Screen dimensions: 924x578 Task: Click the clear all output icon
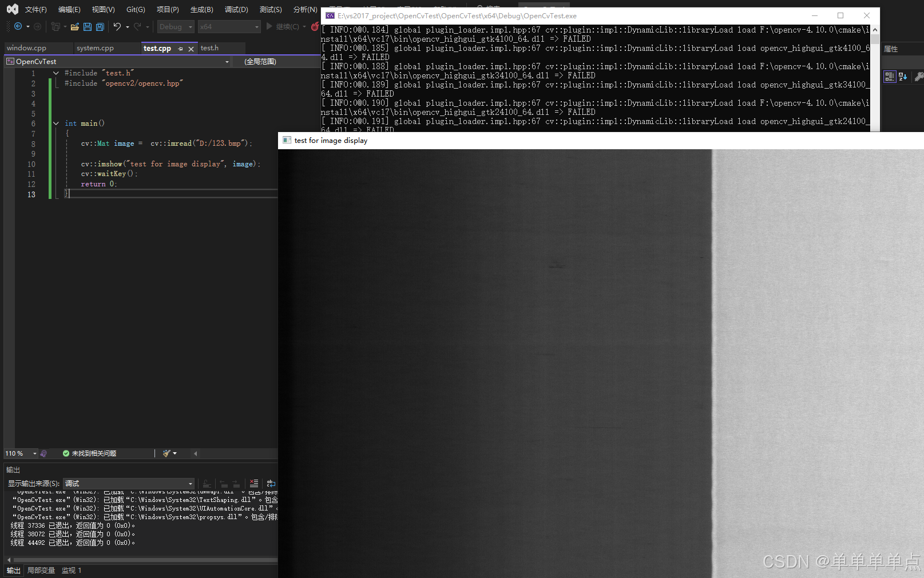(x=254, y=483)
